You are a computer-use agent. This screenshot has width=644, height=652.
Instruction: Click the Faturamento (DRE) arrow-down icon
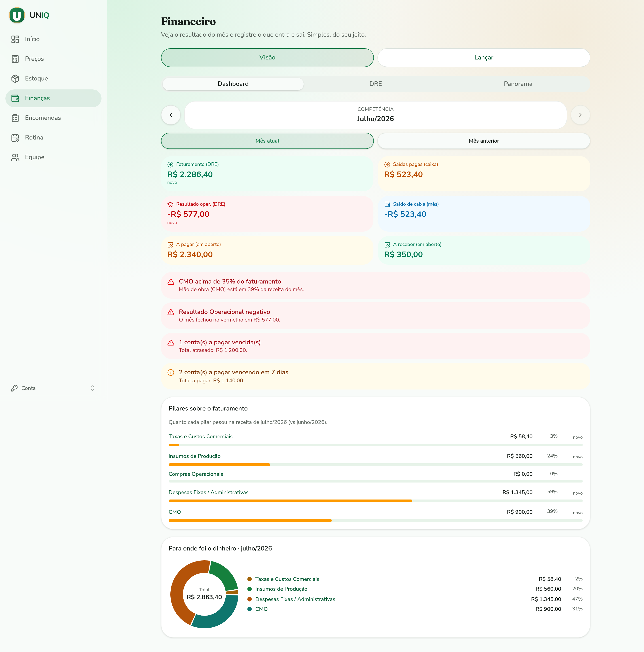[x=170, y=165]
